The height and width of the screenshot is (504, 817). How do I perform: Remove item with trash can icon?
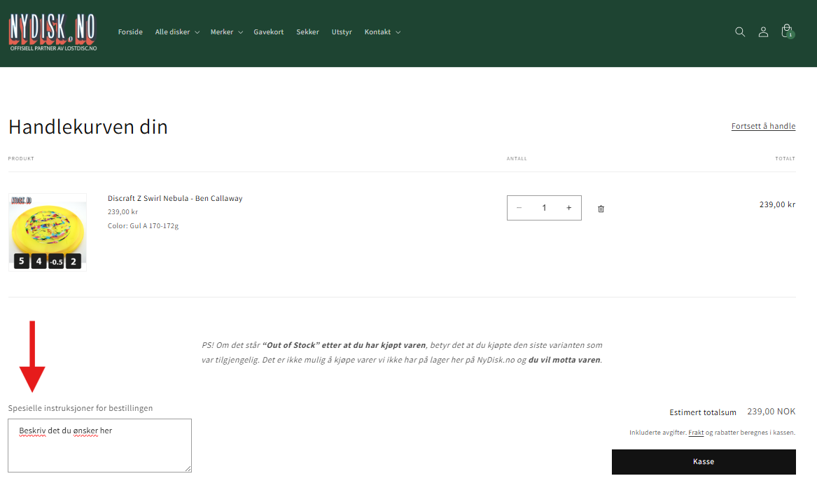601,209
